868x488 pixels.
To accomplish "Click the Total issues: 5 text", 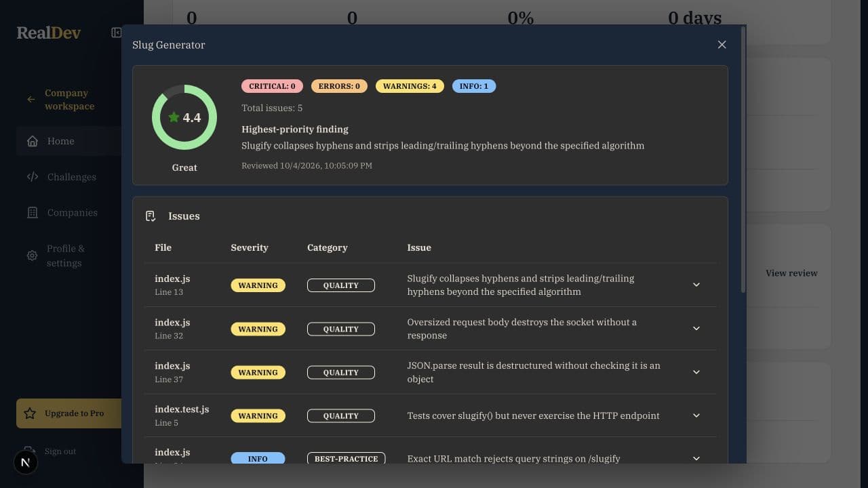I will point(272,108).
